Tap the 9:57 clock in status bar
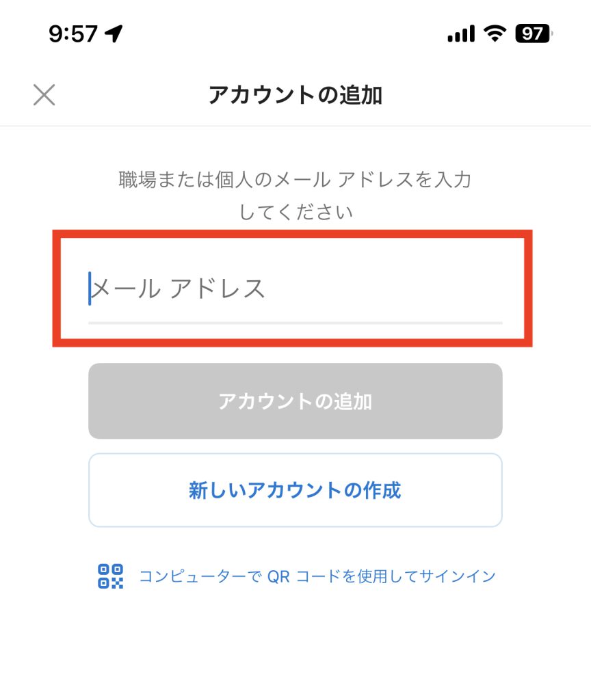Image resolution: width=591 pixels, height=700 pixels. pos(74,33)
